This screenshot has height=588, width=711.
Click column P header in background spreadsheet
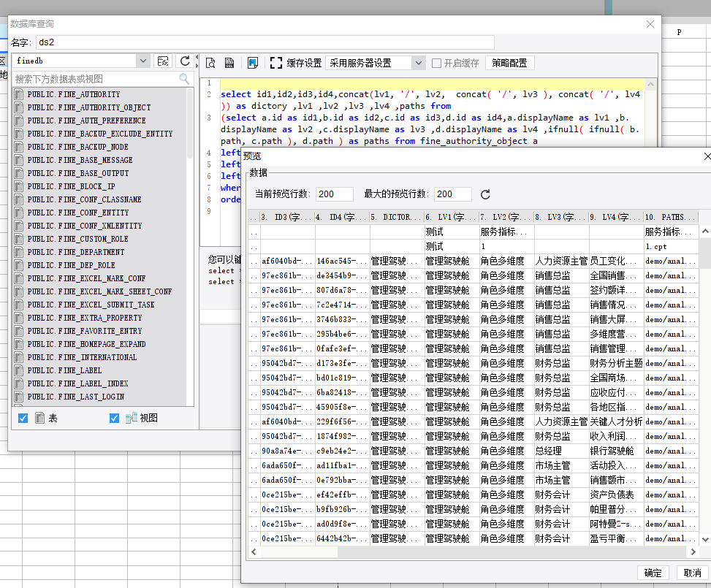tap(680, 32)
